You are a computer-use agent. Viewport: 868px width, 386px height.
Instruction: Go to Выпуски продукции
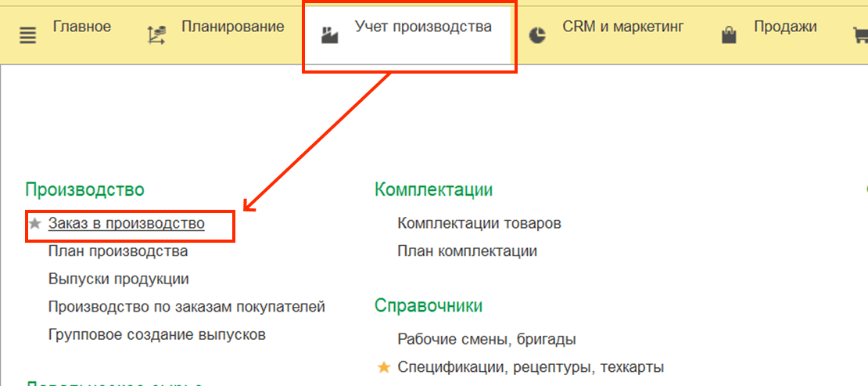point(118,280)
